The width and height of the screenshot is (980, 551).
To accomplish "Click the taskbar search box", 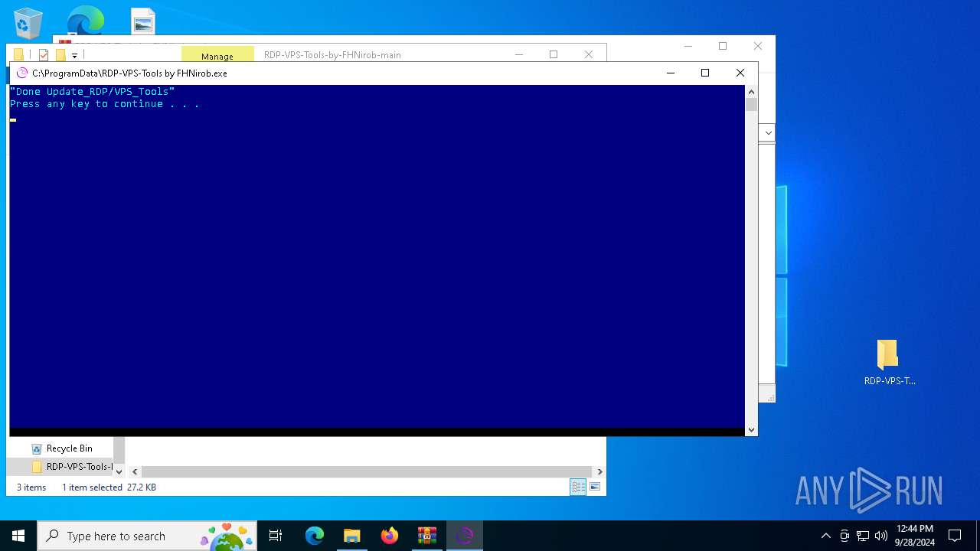I will [x=147, y=536].
